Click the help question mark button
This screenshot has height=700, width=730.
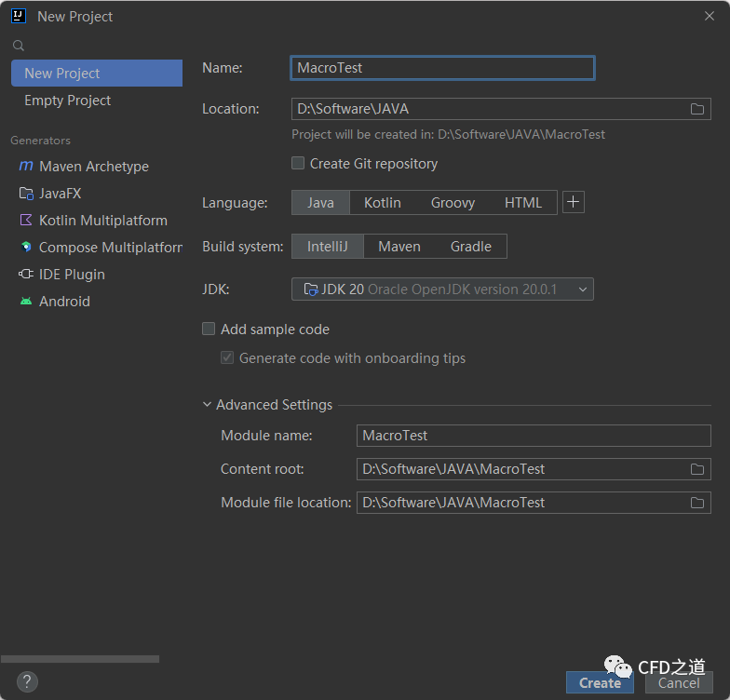pos(28,681)
